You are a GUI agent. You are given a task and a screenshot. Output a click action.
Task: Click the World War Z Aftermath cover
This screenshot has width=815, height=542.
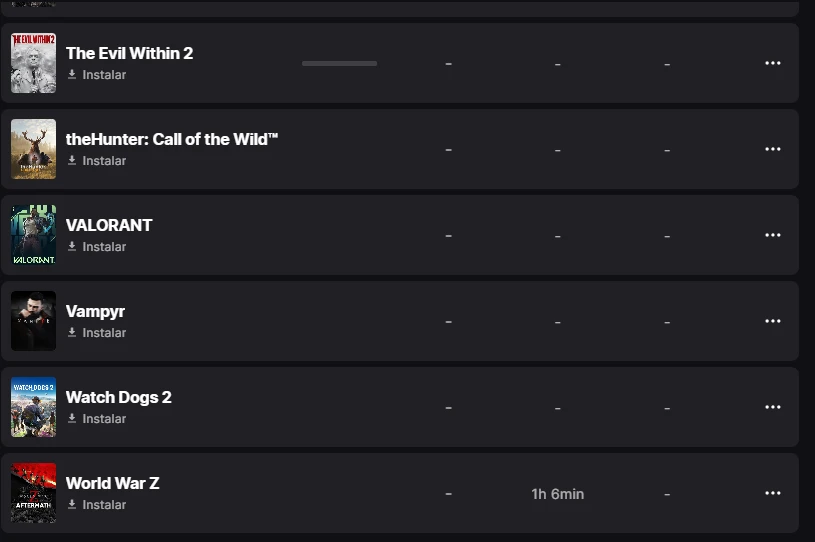[33, 493]
